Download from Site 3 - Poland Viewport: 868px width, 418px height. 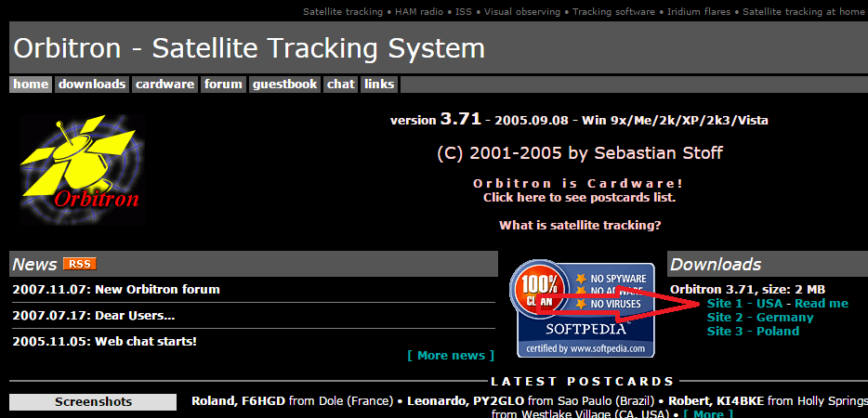(x=753, y=331)
